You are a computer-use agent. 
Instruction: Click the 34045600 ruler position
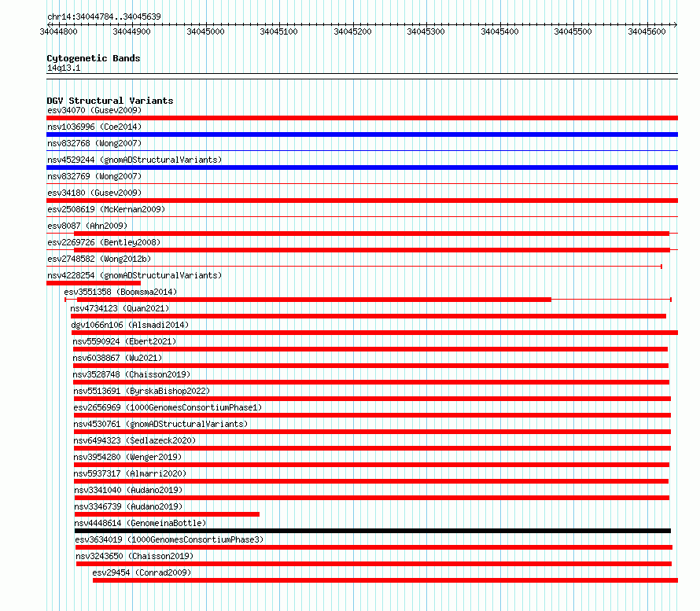click(647, 31)
